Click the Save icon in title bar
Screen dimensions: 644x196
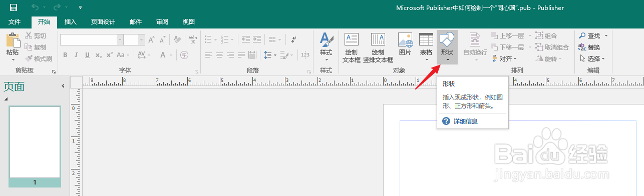tap(14, 7)
